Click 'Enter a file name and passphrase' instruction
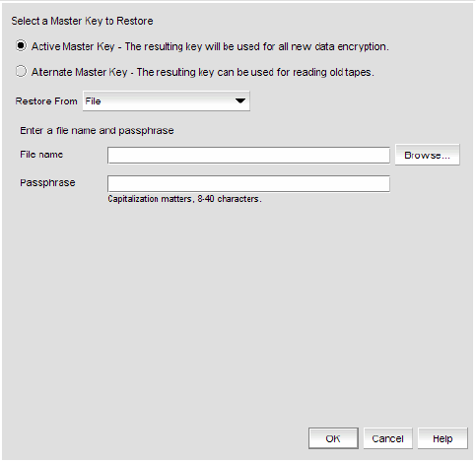Viewport: 476px width, 462px height. [x=97, y=131]
